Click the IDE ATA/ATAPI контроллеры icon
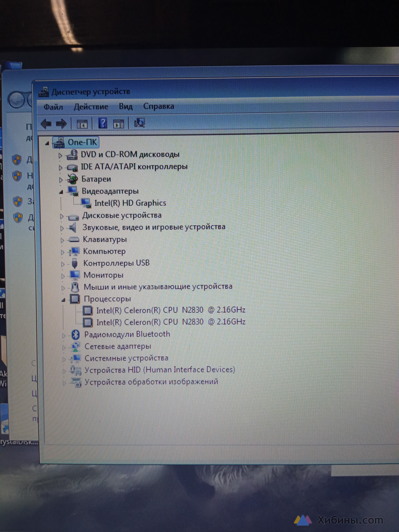The height and width of the screenshot is (532, 399). [72, 168]
